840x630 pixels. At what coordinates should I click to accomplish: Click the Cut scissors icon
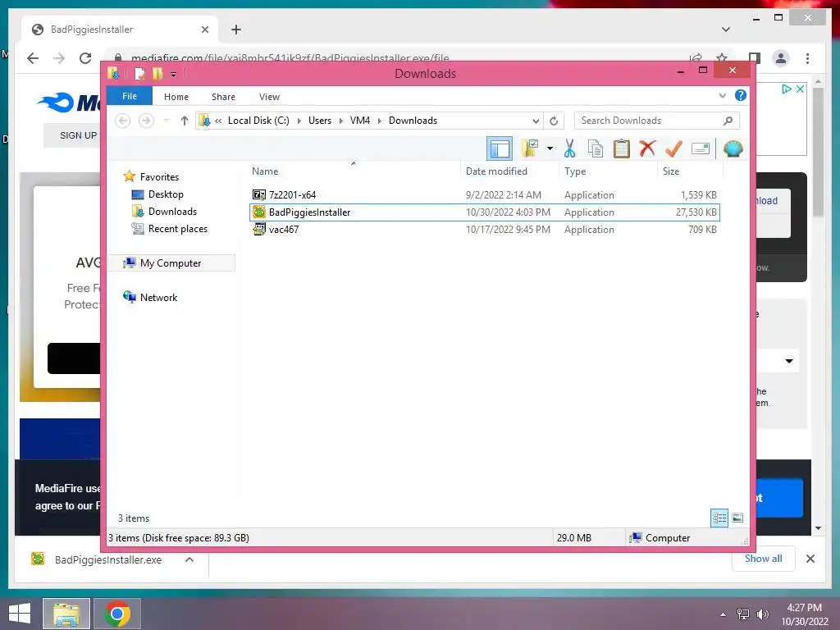(569, 148)
